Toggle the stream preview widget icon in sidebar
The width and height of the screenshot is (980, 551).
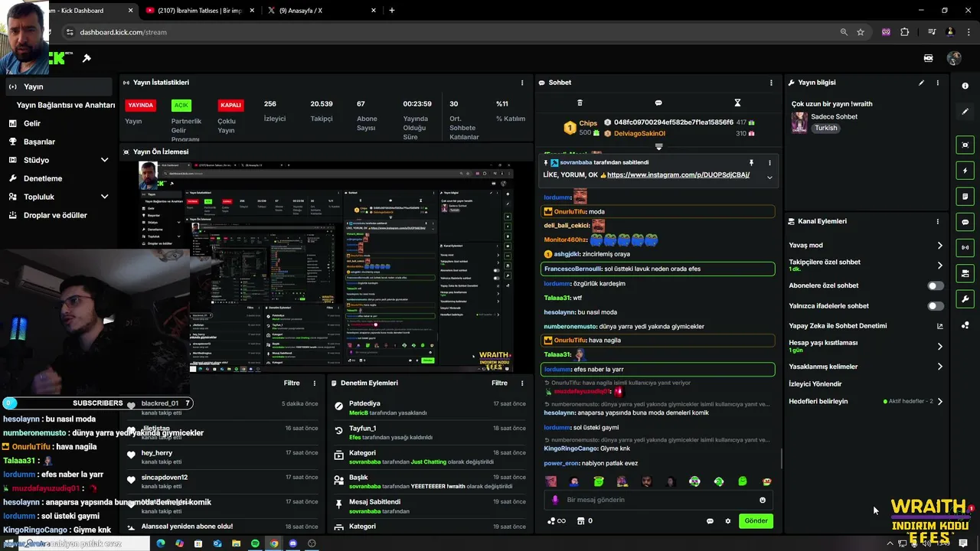[x=965, y=145]
